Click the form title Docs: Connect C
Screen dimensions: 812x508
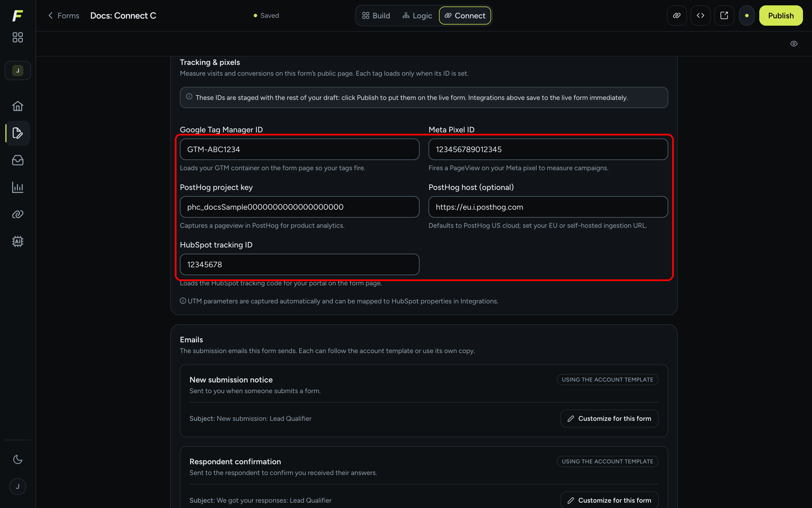[123, 16]
